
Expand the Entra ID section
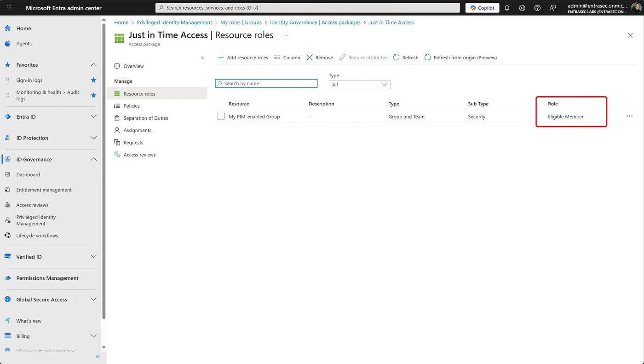coord(93,116)
